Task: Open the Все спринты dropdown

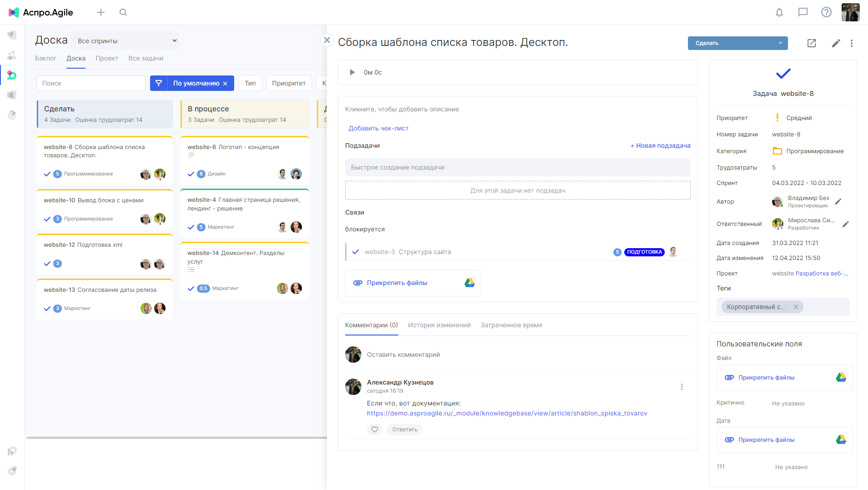Action: click(125, 40)
